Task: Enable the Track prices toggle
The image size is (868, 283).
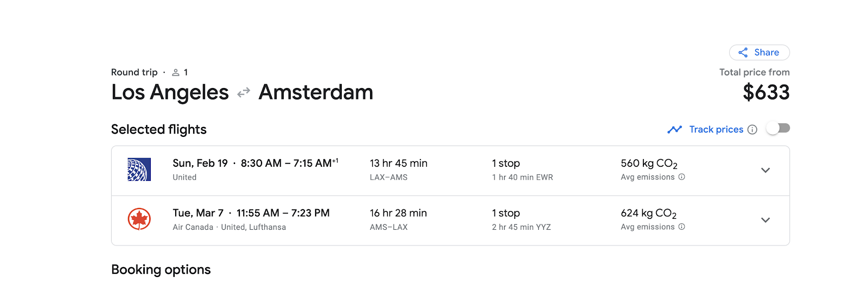Action: tap(778, 129)
